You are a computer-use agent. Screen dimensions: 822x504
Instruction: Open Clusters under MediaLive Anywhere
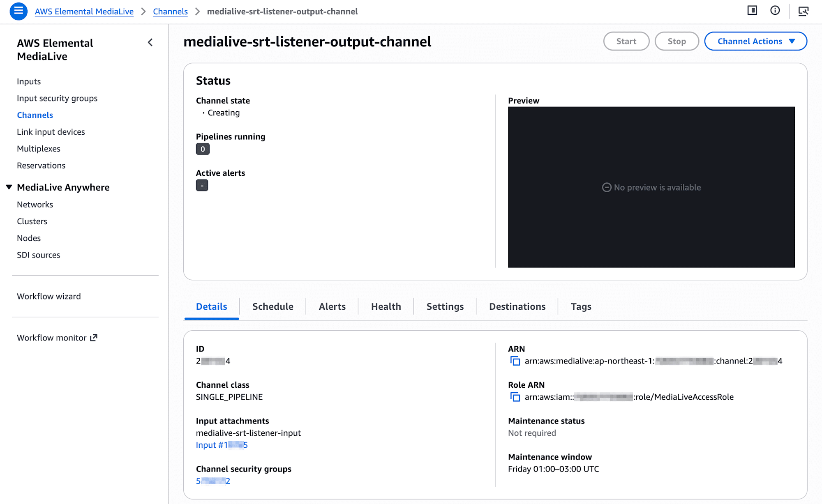point(32,221)
